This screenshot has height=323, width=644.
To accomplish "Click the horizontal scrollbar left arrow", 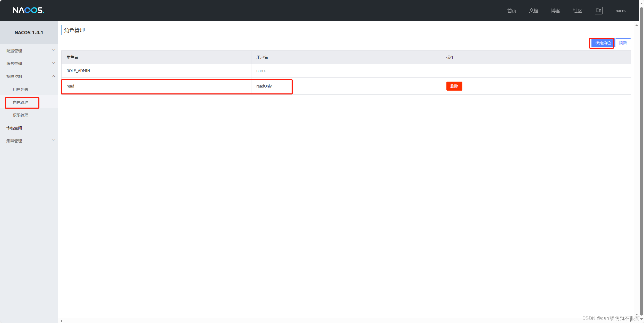I will click(61, 321).
